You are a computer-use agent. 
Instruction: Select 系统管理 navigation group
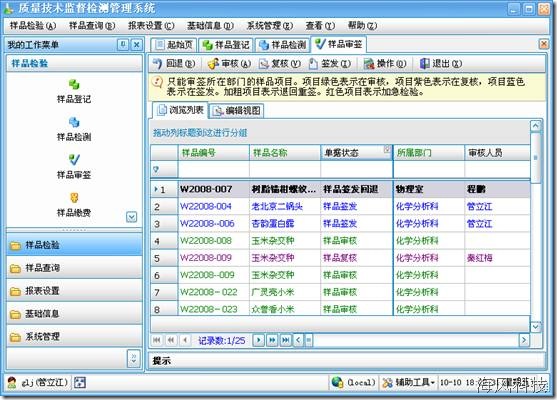(74, 337)
